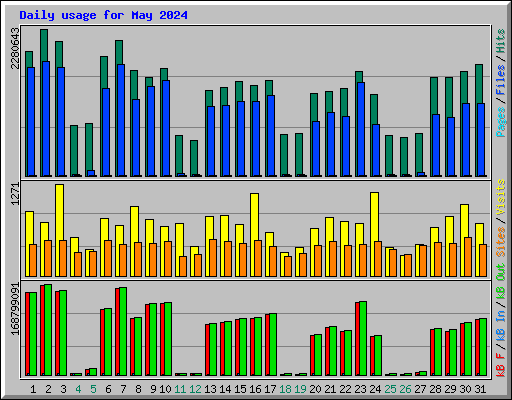This screenshot has width=512, height=400.
Task: Click the 'Daily usage for May 2024' title
Action: pyautogui.click(x=103, y=15)
